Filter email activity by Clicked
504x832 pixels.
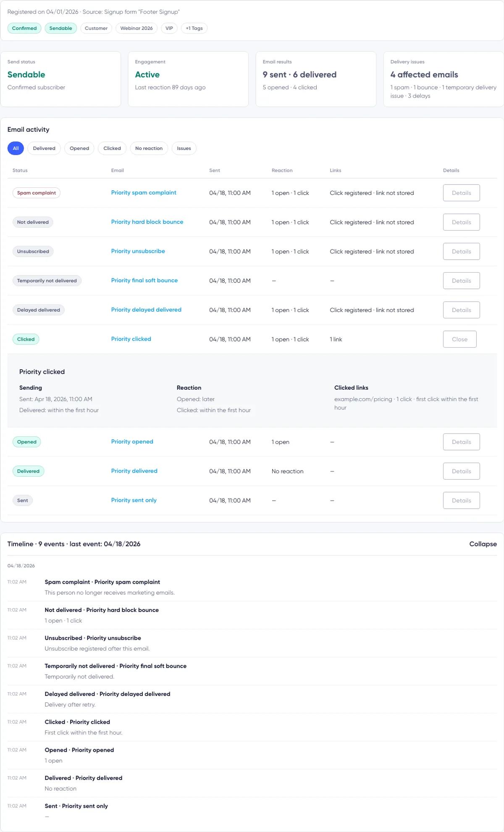coord(112,148)
